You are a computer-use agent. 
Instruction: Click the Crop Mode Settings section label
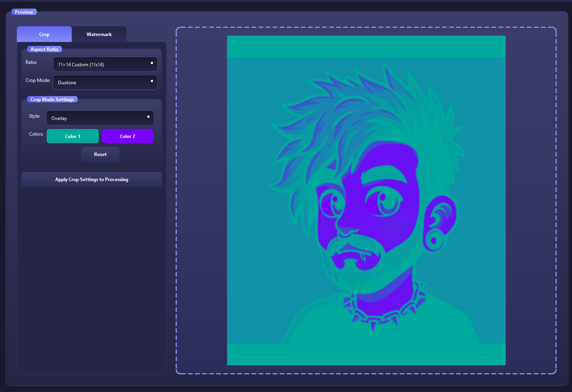point(52,99)
